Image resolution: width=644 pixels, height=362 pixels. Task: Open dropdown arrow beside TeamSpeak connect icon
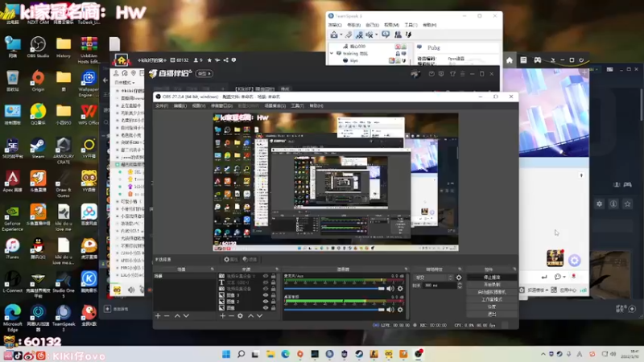pos(341,35)
